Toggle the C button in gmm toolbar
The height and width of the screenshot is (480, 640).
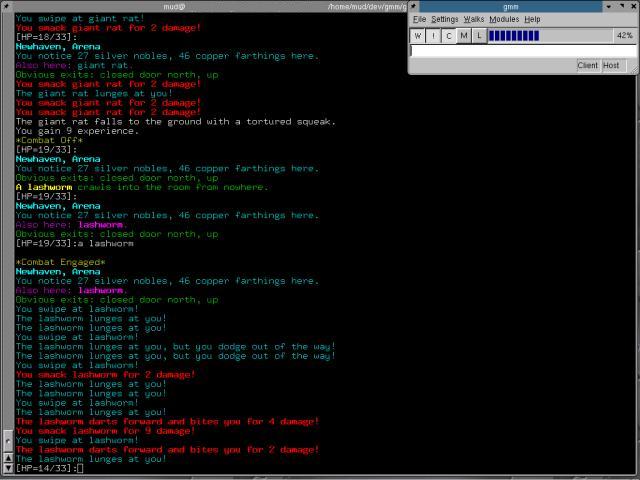coord(449,36)
